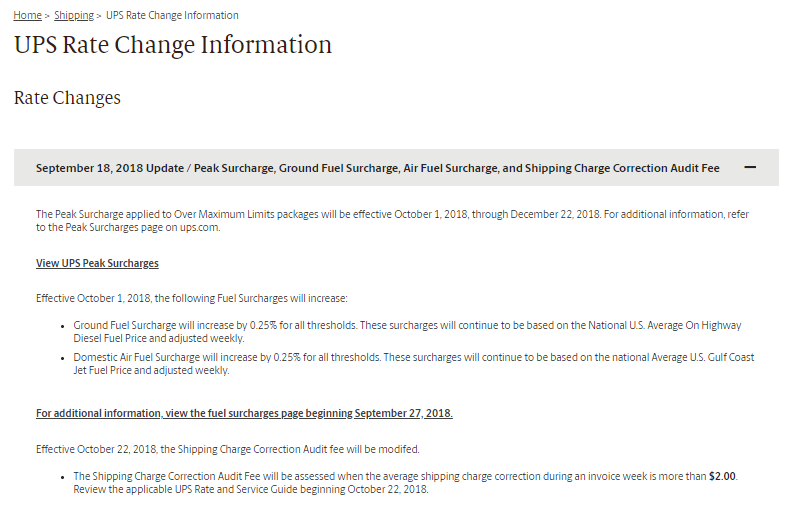Click the ups.com text in the first paragraph
The width and height of the screenshot is (792, 522).
tap(199, 227)
